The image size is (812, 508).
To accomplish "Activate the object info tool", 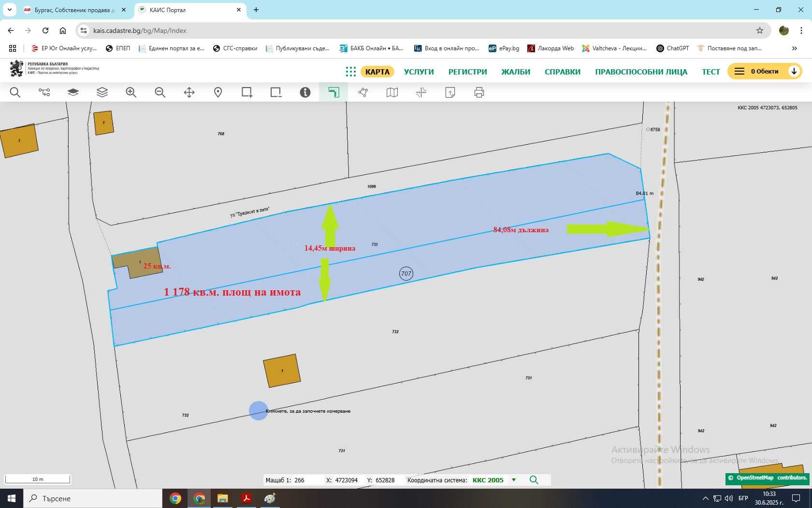I will [x=305, y=92].
